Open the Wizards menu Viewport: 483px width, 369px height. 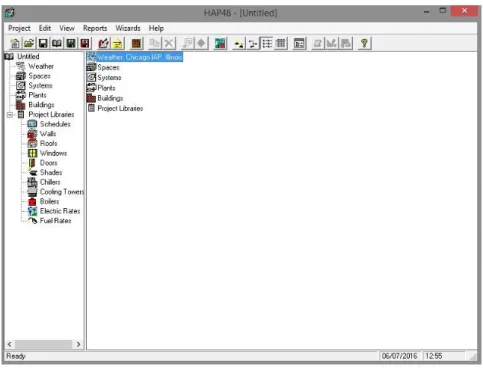[128, 28]
